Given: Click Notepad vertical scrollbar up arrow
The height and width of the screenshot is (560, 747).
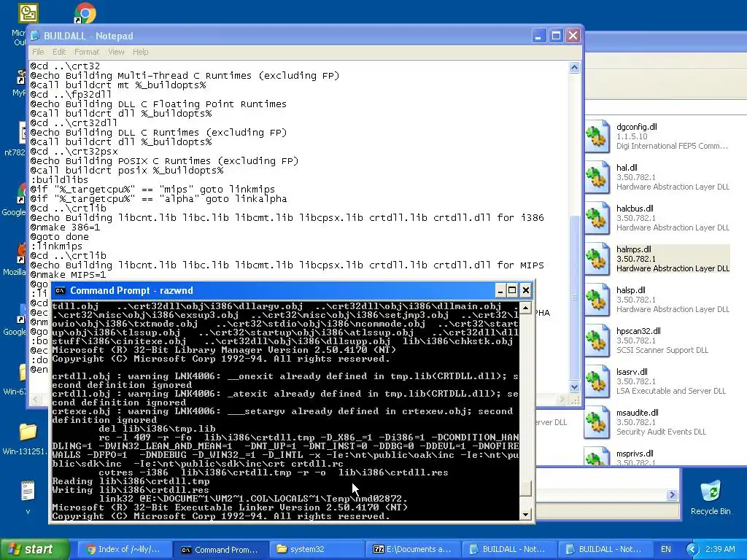Looking at the screenshot, I should click(575, 68).
